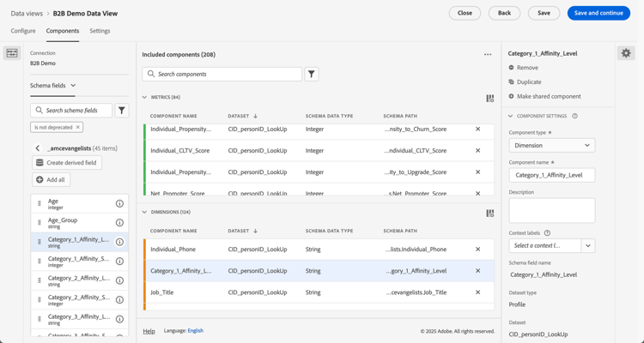Click gear settings icon at top right
644x343 pixels.
626,53
